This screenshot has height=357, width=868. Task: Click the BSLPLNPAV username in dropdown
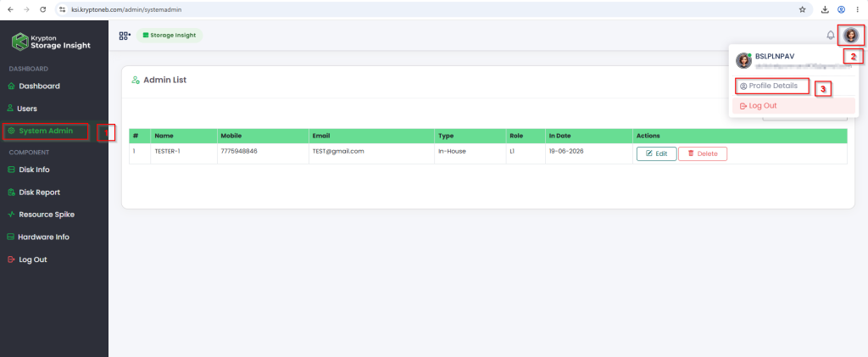775,57
